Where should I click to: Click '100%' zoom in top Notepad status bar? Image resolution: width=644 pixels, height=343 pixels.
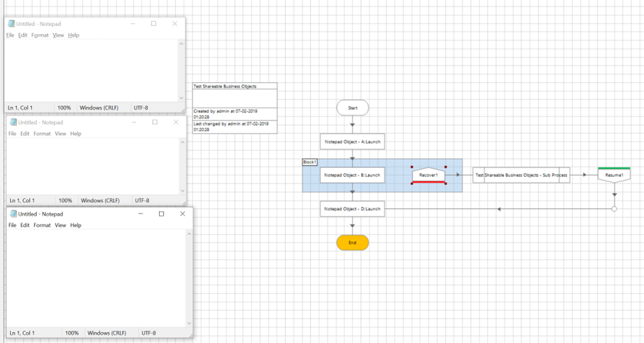coord(64,108)
